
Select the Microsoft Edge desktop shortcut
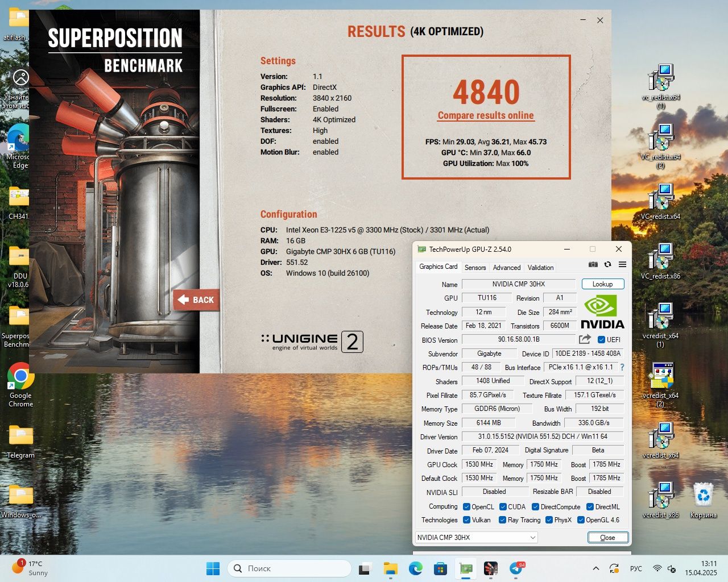(x=19, y=147)
